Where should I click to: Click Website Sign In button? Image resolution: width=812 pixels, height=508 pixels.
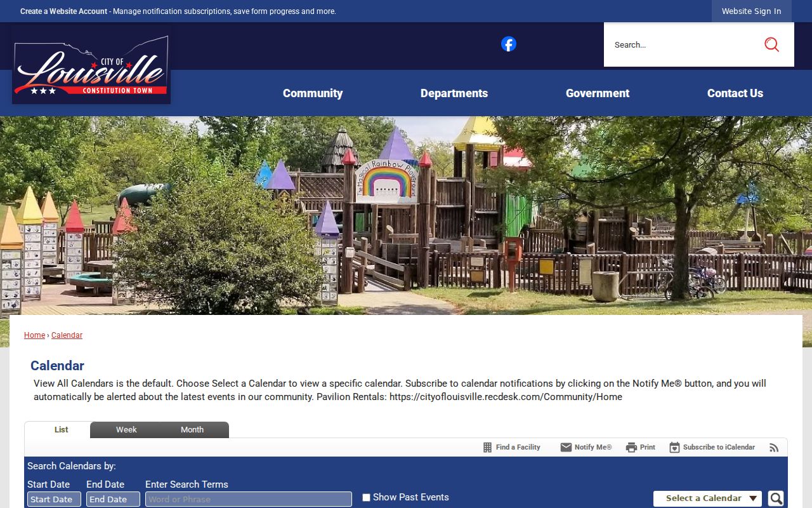(x=751, y=11)
